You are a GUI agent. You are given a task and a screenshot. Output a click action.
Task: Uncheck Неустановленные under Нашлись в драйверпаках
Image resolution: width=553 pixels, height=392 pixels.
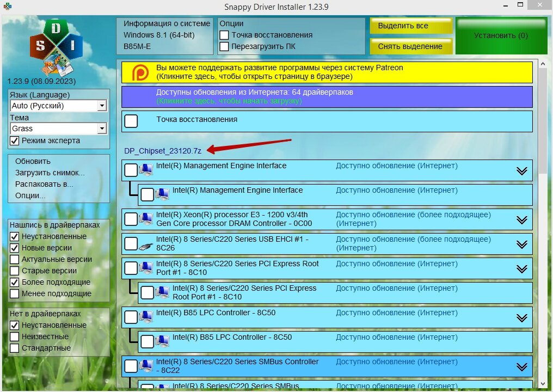point(15,236)
